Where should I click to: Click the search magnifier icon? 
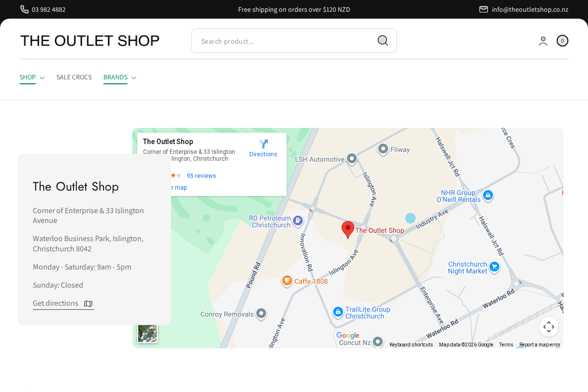383,41
